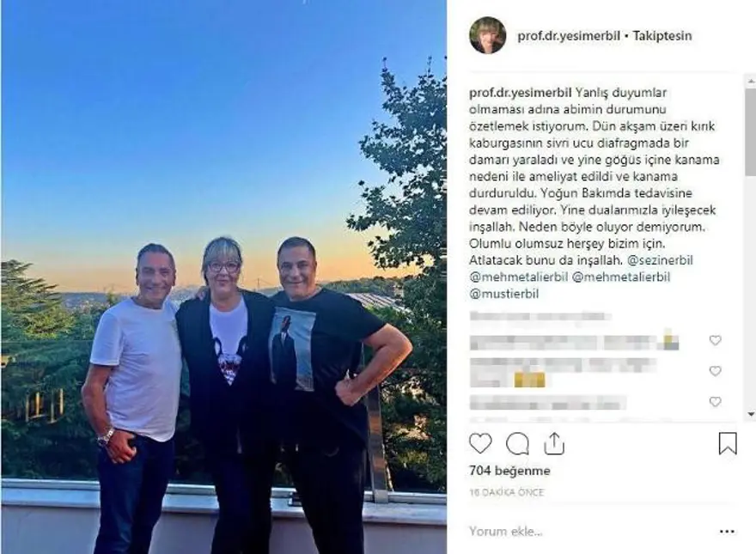The height and width of the screenshot is (554, 756).
Task: Open the @sezinerbil mention
Action: coord(660,260)
